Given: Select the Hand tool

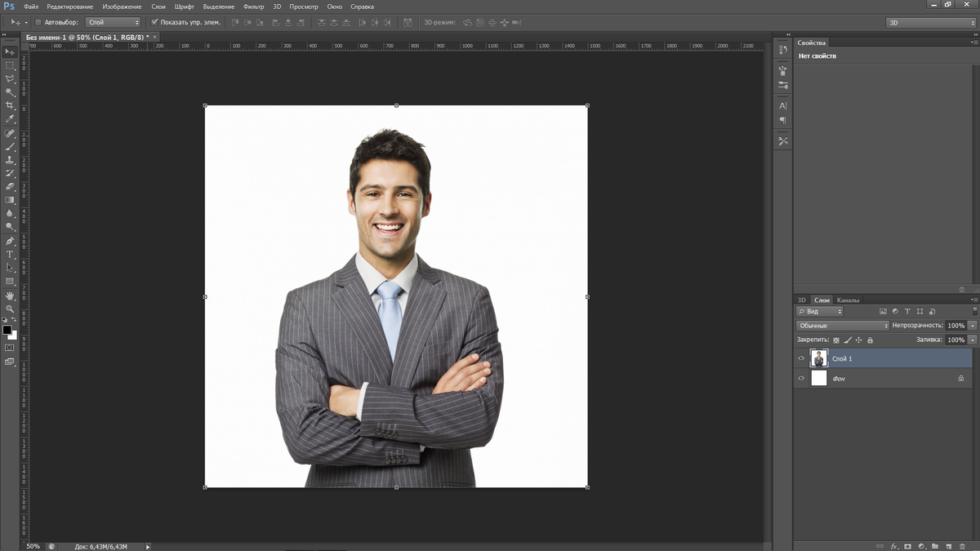Looking at the screenshot, I should pos(10,295).
